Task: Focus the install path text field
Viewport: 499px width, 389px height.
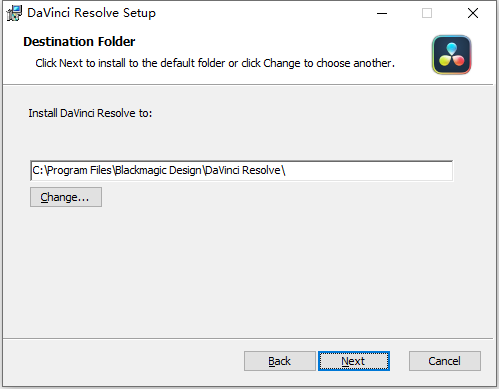Action: pos(241,171)
